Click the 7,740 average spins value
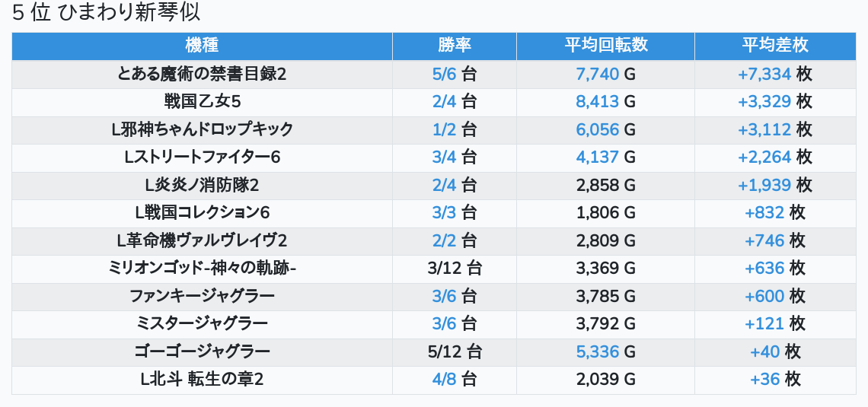The image size is (868, 407). [x=597, y=74]
